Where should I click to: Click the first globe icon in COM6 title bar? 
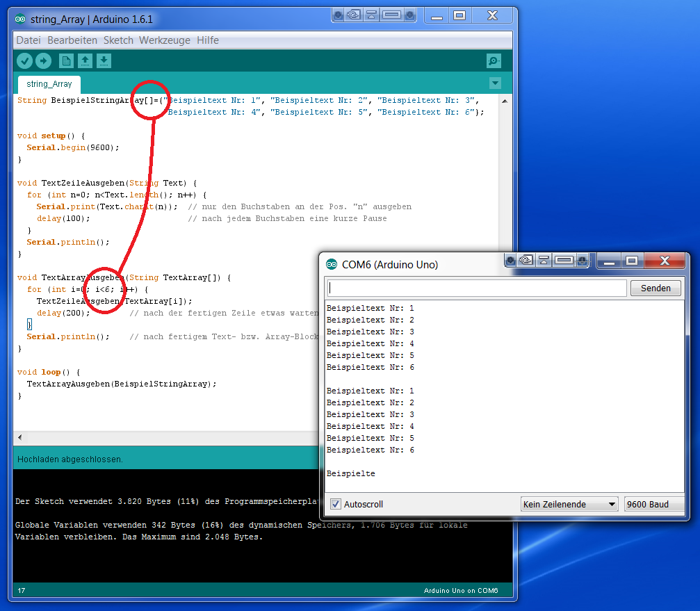tap(511, 260)
